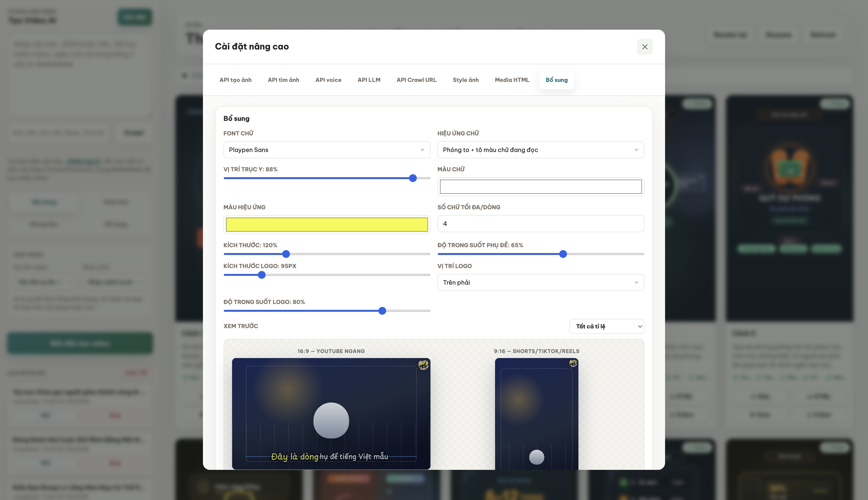Click the logo icon in 16:9 preview

[x=423, y=365]
